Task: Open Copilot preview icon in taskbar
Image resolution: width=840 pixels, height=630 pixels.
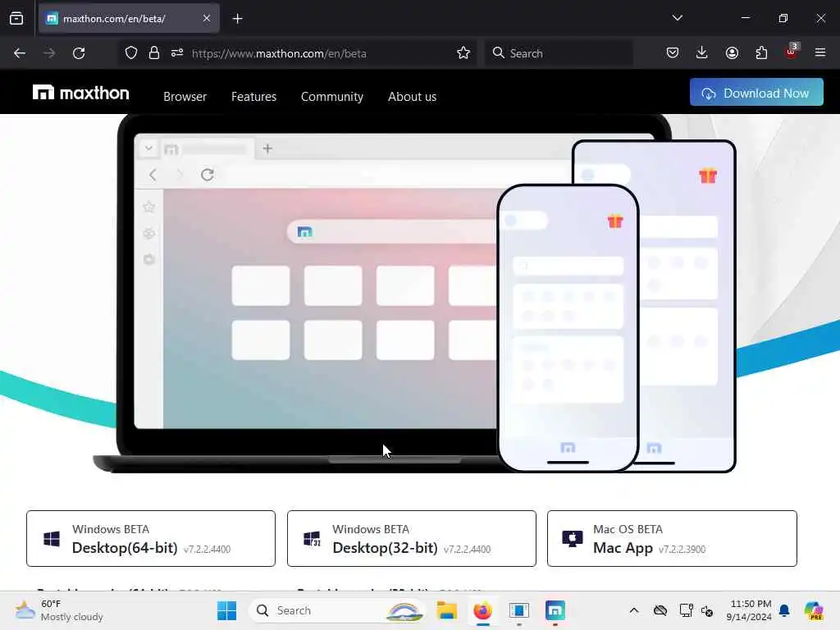Action: [814, 610]
